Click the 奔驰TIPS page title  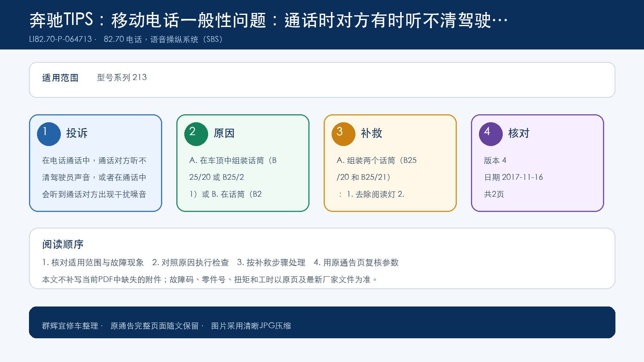click(x=268, y=20)
